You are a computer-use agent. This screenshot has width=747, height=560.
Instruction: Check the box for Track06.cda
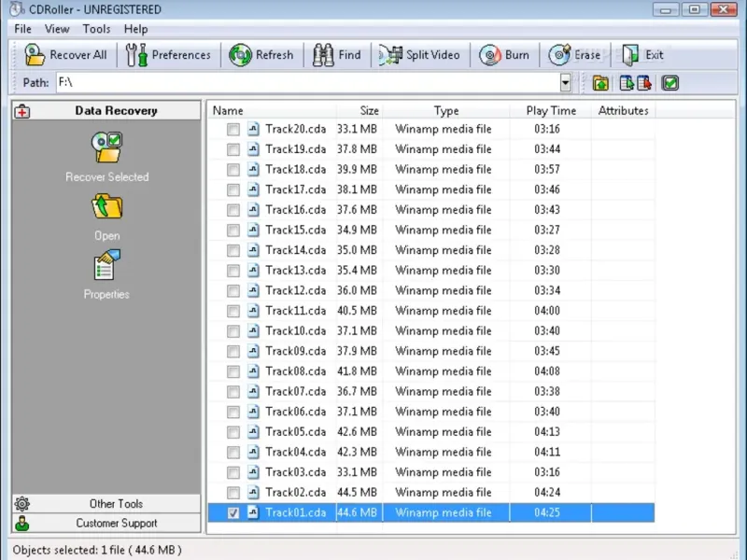(233, 412)
